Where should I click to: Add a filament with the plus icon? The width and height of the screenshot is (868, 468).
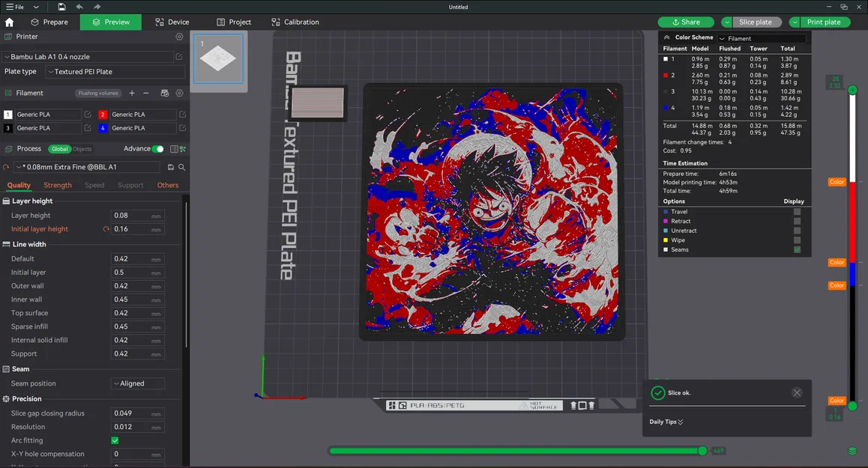click(132, 93)
